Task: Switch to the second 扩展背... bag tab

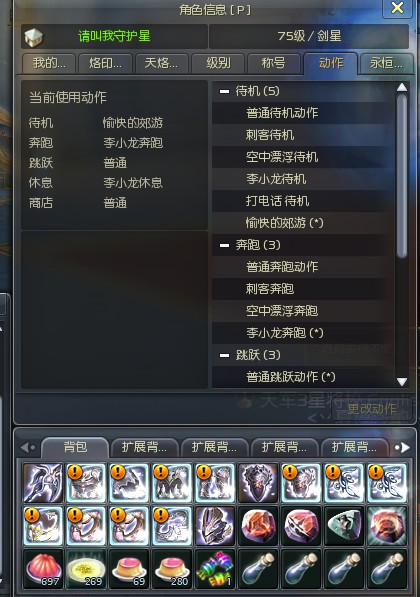Action: coord(215,447)
